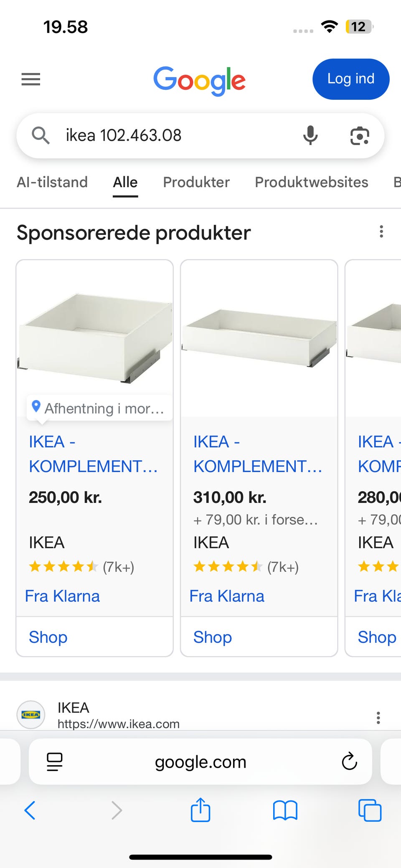Select the AI-tilstand tab
This screenshot has height=868, width=401.
click(52, 182)
